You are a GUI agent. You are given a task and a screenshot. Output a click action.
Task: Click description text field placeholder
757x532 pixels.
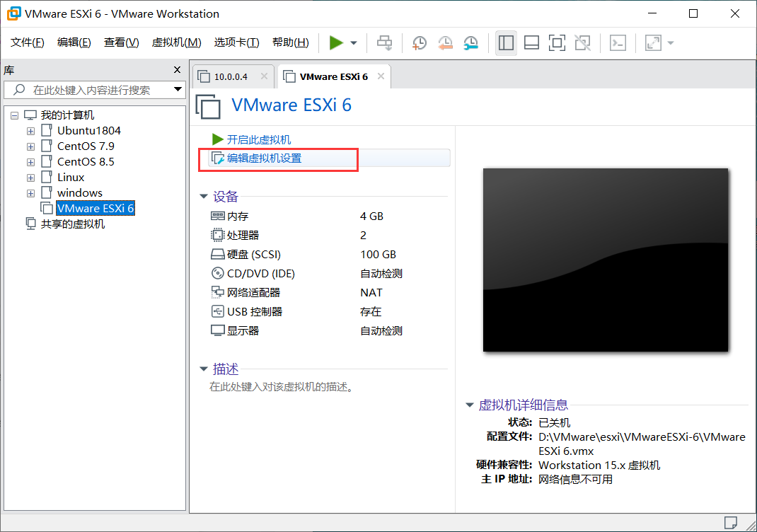click(282, 387)
